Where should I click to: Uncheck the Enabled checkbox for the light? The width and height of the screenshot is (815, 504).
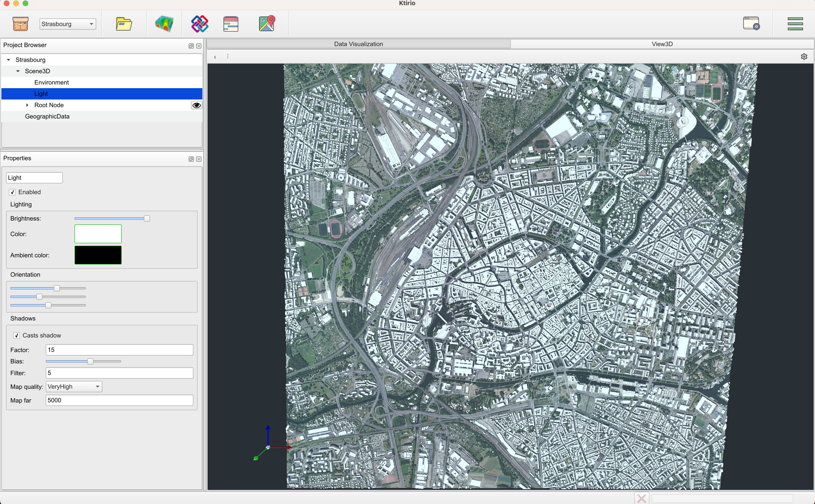pyautogui.click(x=13, y=192)
